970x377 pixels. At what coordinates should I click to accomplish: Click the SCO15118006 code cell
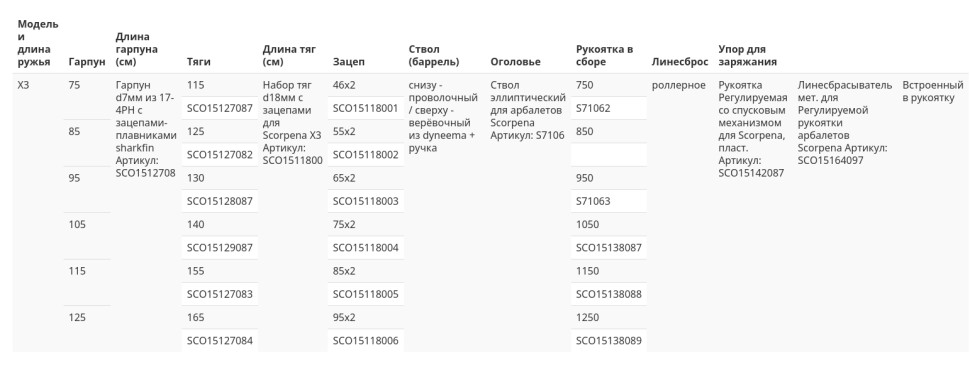[x=366, y=340]
